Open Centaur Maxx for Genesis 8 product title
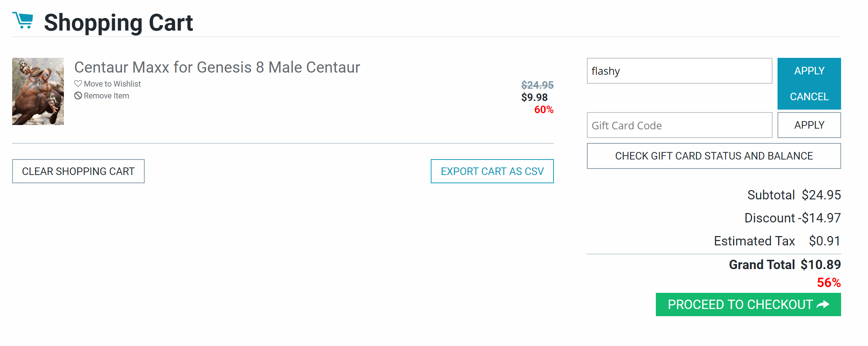Viewport: 868px width, 346px height. pos(217,67)
